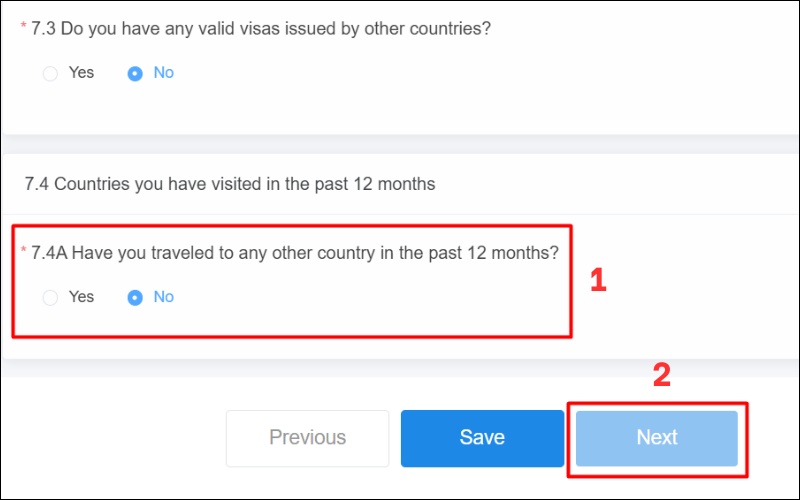Click the 7.4 Countries visited section heading
The height and width of the screenshot is (500, 800).
[x=230, y=184]
